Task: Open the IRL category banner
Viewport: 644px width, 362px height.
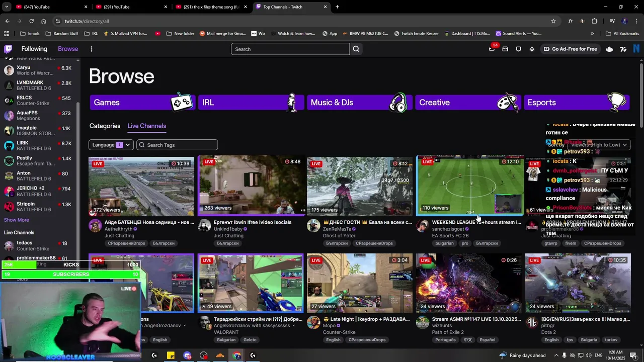Action: point(251,102)
